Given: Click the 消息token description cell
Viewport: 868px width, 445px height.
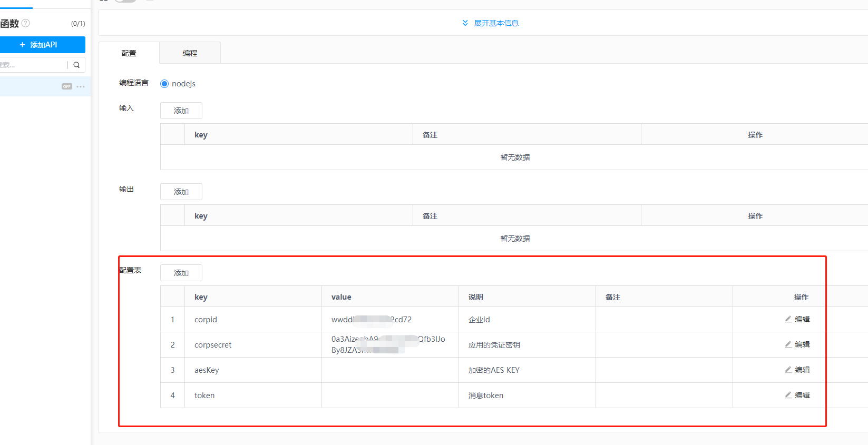Looking at the screenshot, I should 527,395.
